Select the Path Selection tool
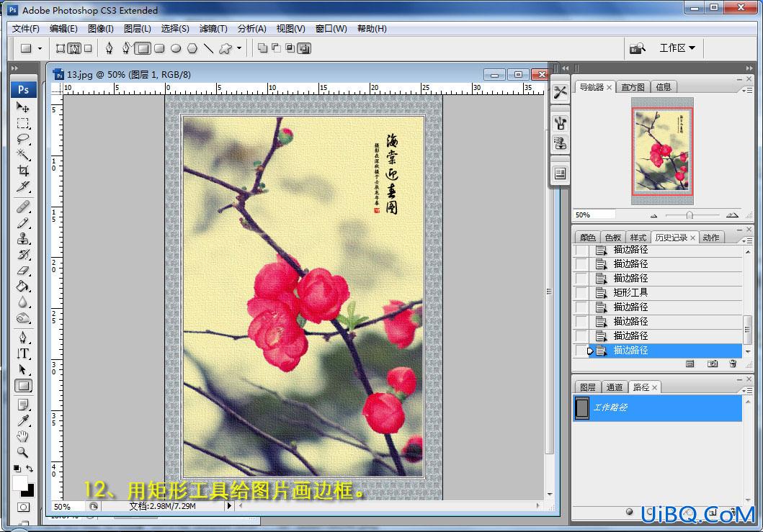Viewport: 763px width, 532px height. (23, 369)
